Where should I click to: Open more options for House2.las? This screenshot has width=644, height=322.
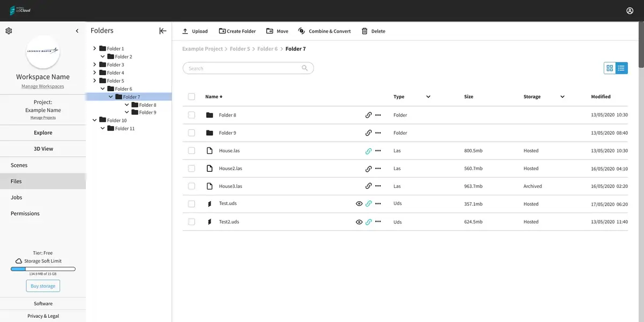[378, 169]
